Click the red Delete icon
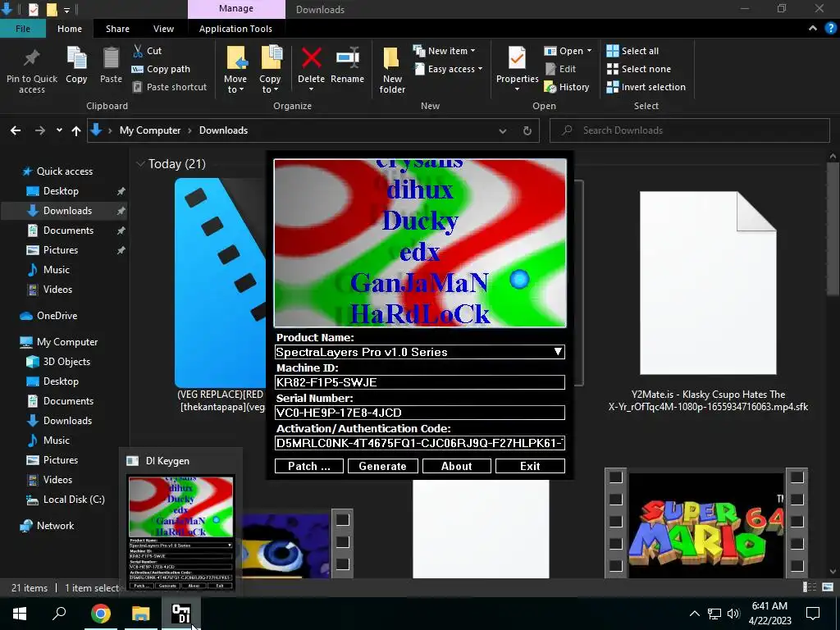 [x=311, y=58]
